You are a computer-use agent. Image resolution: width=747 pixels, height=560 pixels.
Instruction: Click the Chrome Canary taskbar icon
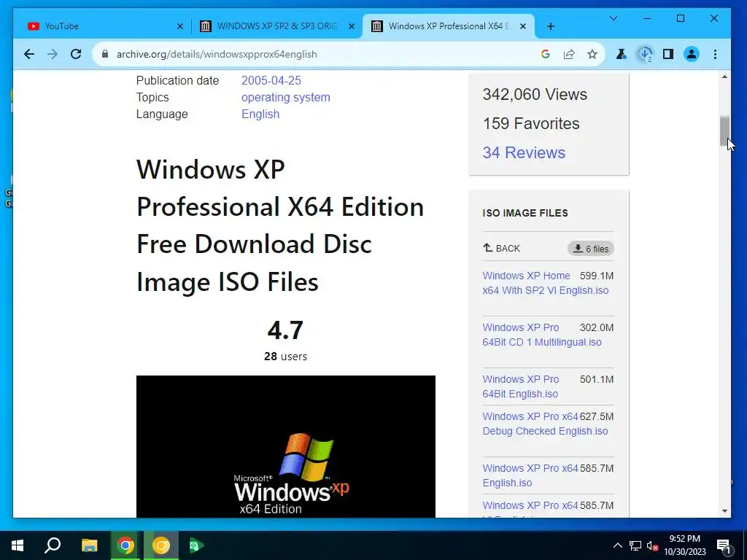tap(161, 545)
